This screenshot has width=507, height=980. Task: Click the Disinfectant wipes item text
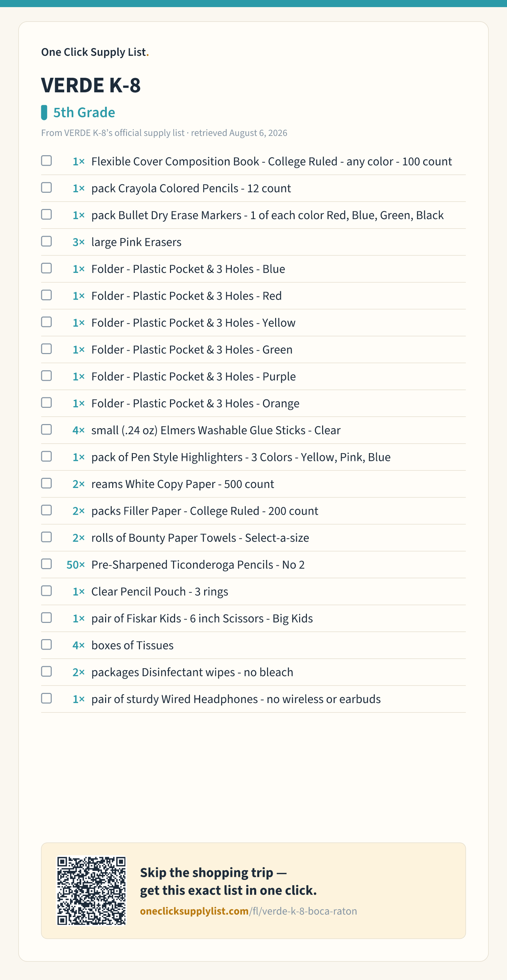pyautogui.click(x=192, y=672)
